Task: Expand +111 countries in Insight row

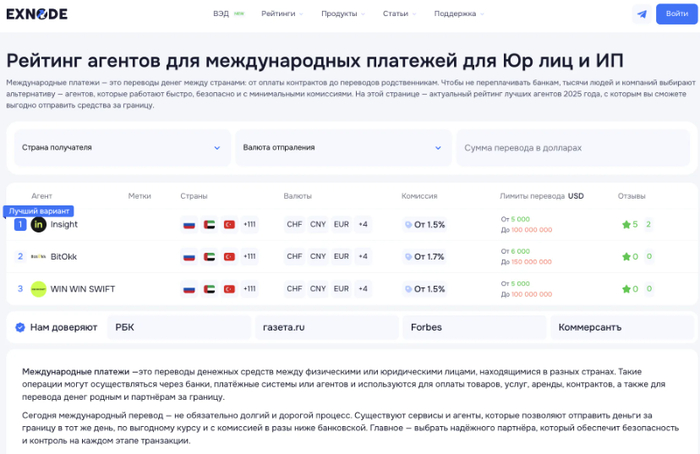Action: pos(250,225)
